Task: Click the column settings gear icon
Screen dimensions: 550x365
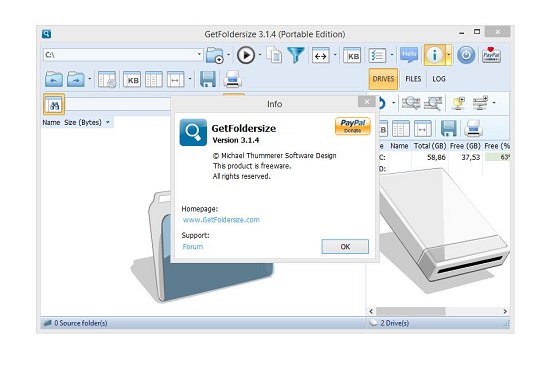Action: coord(107,79)
